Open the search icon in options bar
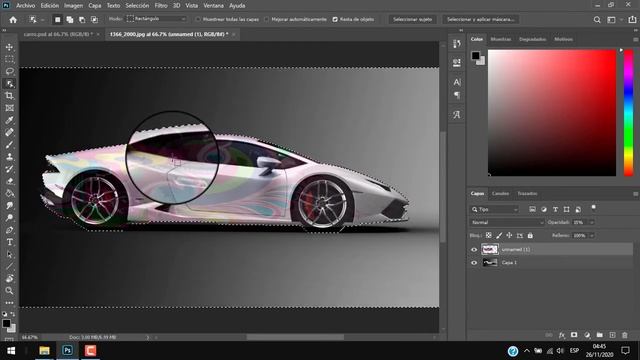The width and height of the screenshot is (640, 360). click(597, 20)
